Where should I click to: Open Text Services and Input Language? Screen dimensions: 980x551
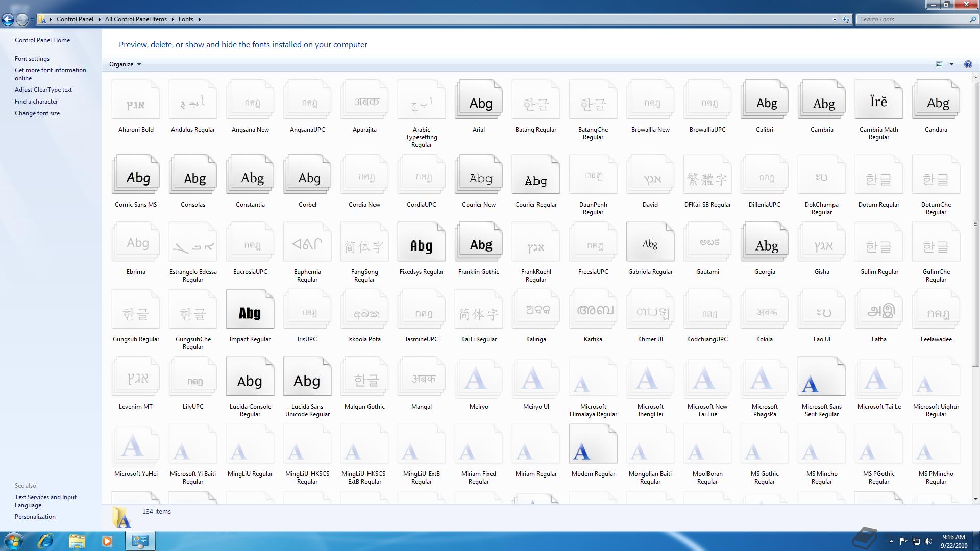pos(46,501)
